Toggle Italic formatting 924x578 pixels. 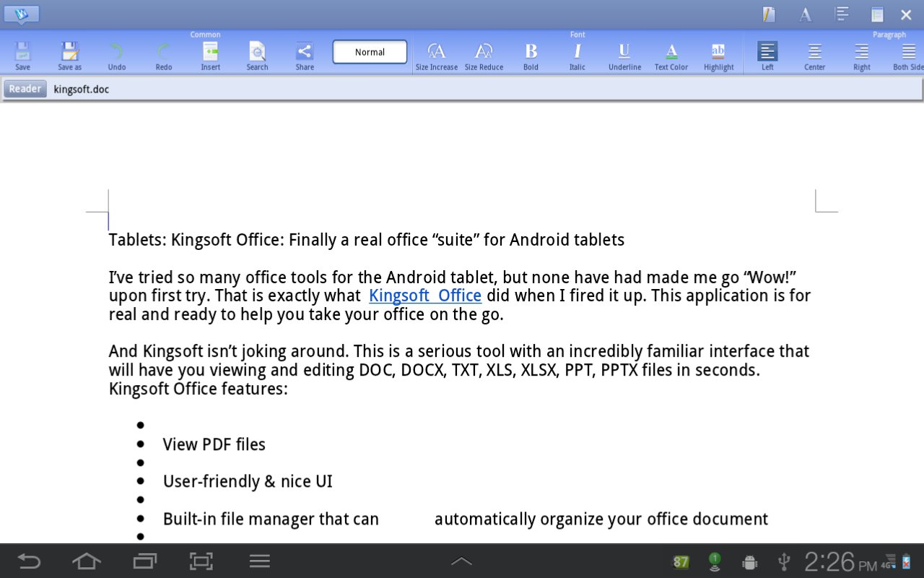(x=577, y=55)
